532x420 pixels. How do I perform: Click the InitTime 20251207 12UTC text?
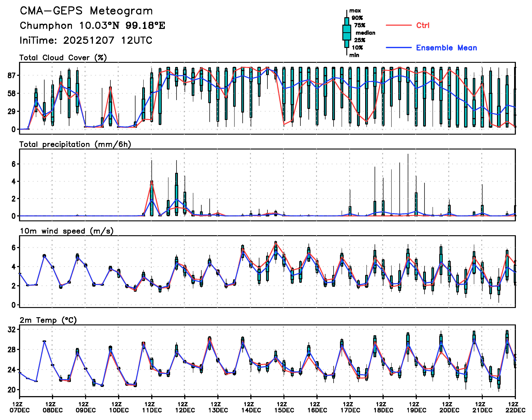click(x=86, y=40)
